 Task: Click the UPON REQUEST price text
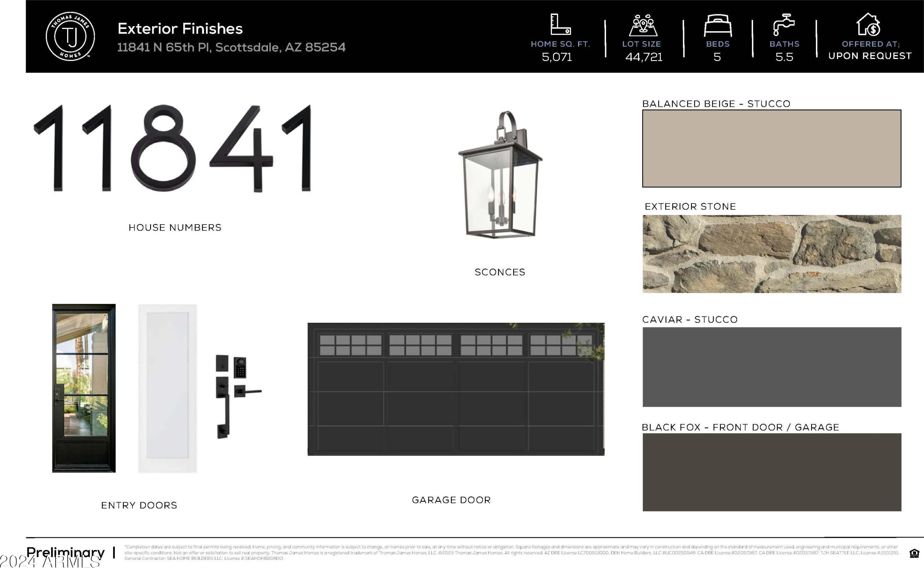(x=870, y=56)
